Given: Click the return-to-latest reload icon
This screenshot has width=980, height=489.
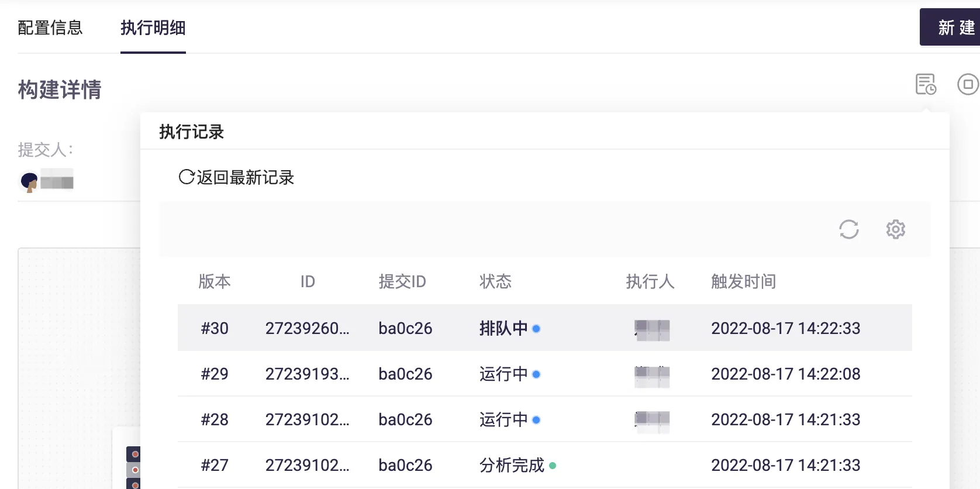Looking at the screenshot, I should click(x=186, y=177).
